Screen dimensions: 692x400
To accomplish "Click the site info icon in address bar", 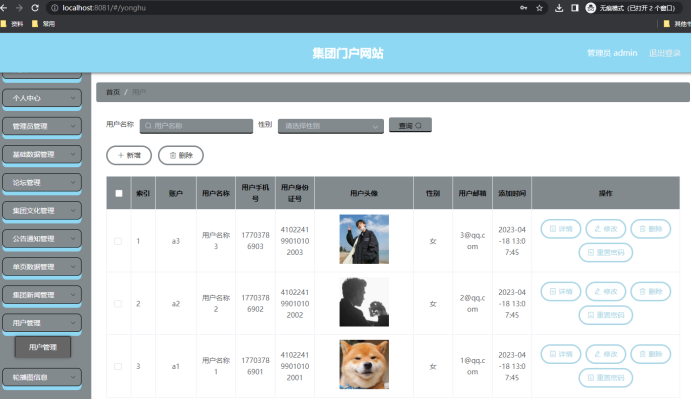I will point(55,8).
